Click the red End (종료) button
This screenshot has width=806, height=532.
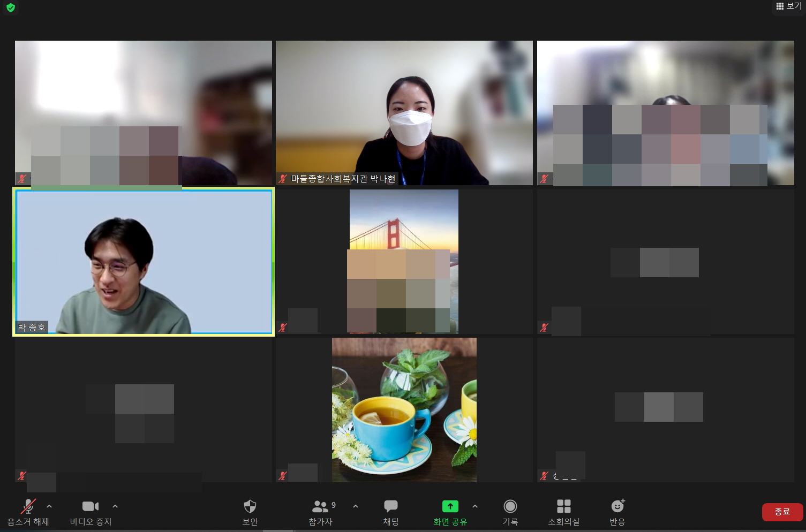(x=782, y=512)
